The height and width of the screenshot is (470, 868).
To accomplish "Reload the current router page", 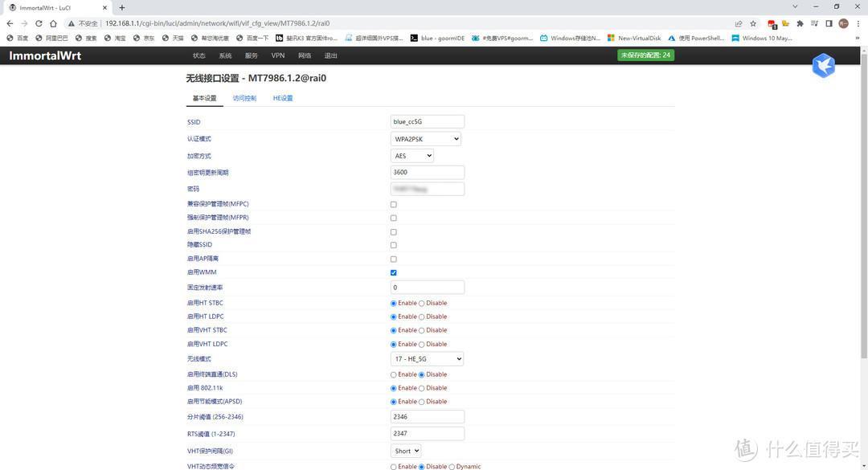I will click(39, 23).
